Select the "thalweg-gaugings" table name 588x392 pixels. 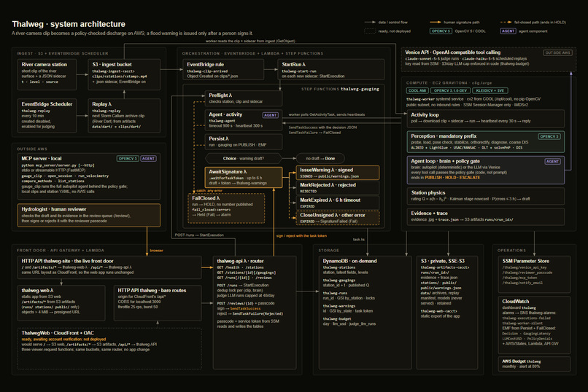339,280
